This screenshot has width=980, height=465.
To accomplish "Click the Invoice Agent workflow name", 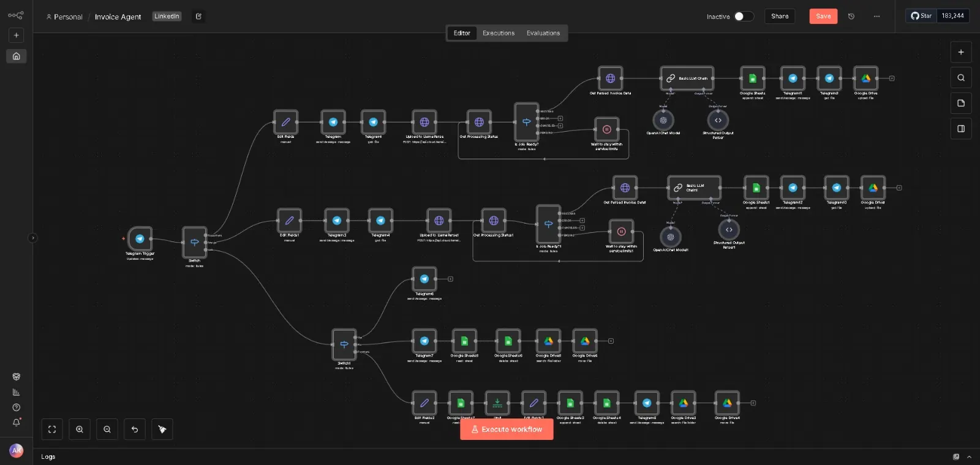I will [118, 17].
